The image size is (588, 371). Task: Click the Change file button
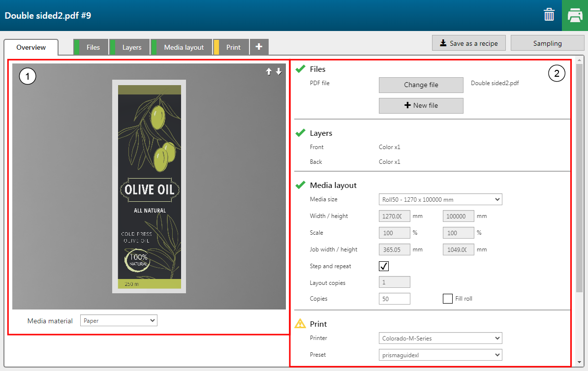point(421,85)
